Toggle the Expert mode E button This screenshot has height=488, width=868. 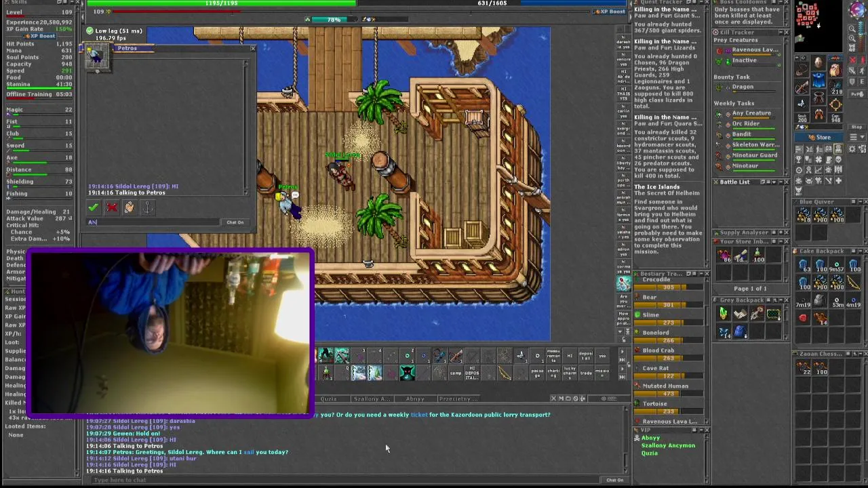pyautogui.click(x=862, y=82)
